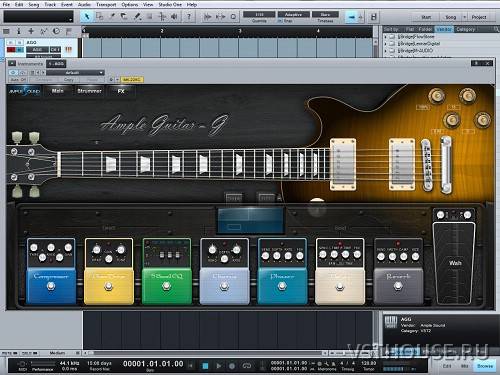Click the Wah pedal treadle

[454, 263]
